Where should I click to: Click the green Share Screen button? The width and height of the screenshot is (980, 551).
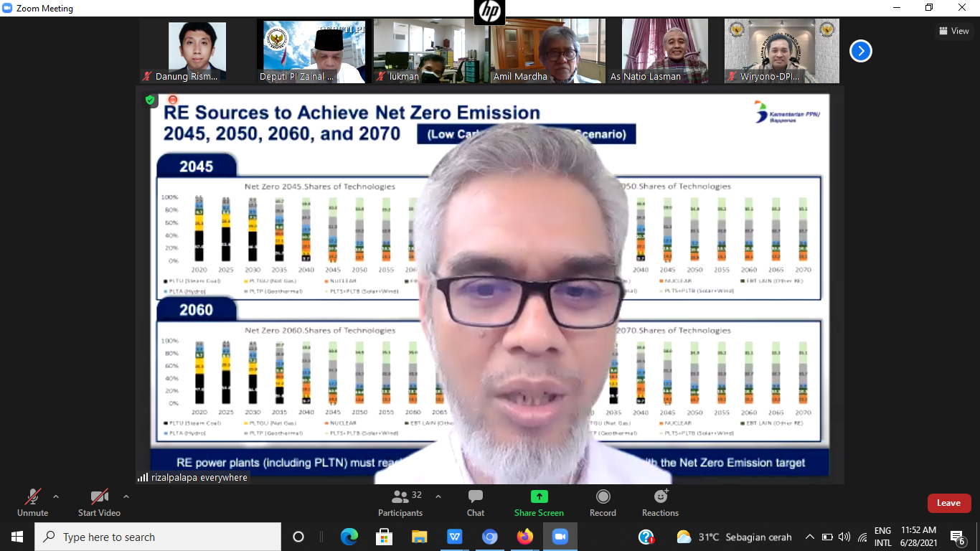[539, 502]
